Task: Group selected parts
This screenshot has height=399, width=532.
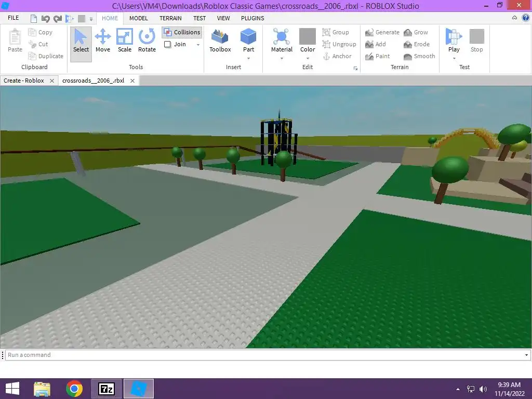Action: click(x=336, y=32)
